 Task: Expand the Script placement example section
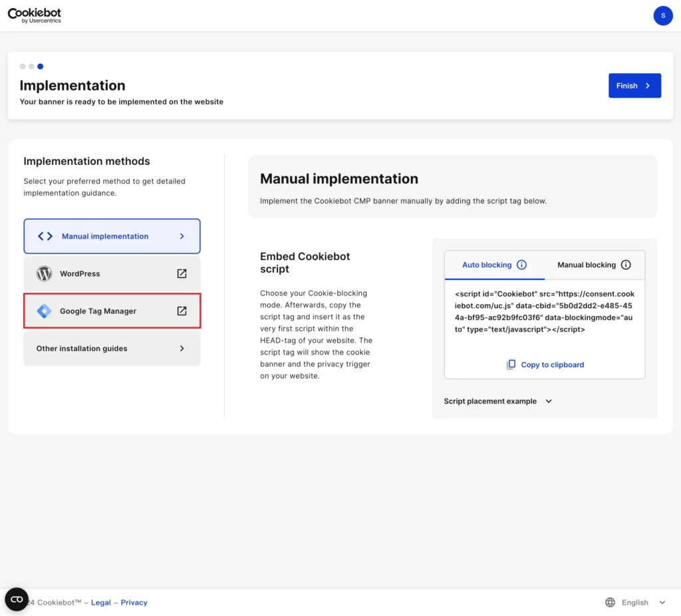click(x=497, y=401)
